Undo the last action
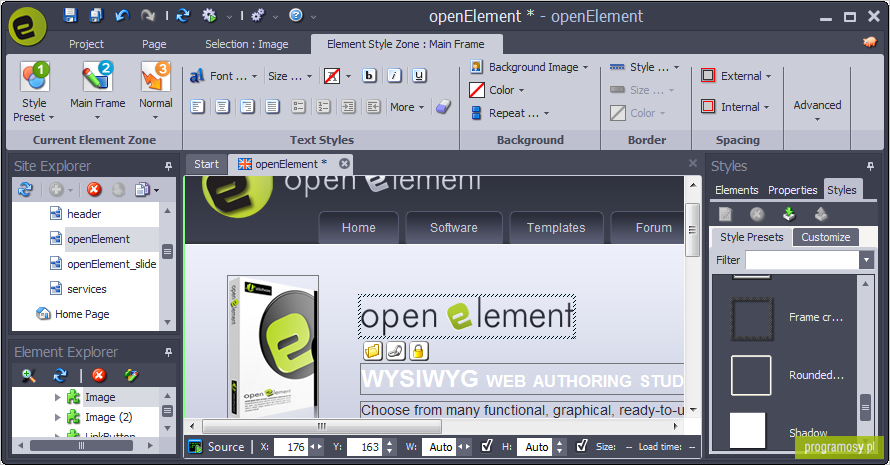 point(121,15)
